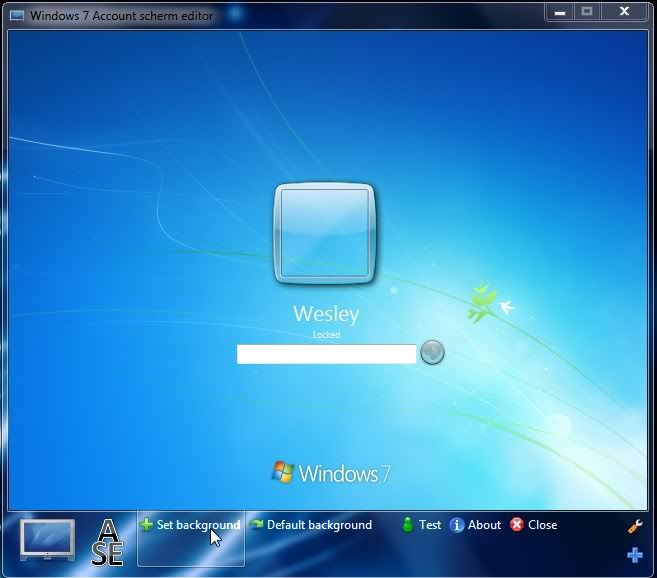This screenshot has width=657, height=578.
Task: Click the ASE logo icon
Action: tap(107, 541)
